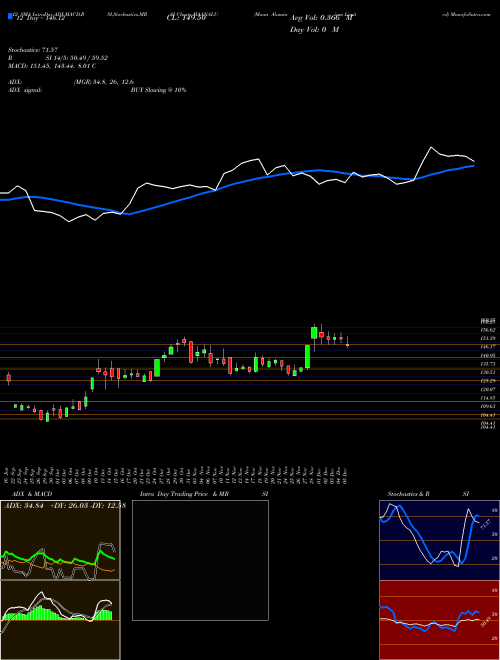Click the last red candlestick on the price chart

[x=348, y=345]
